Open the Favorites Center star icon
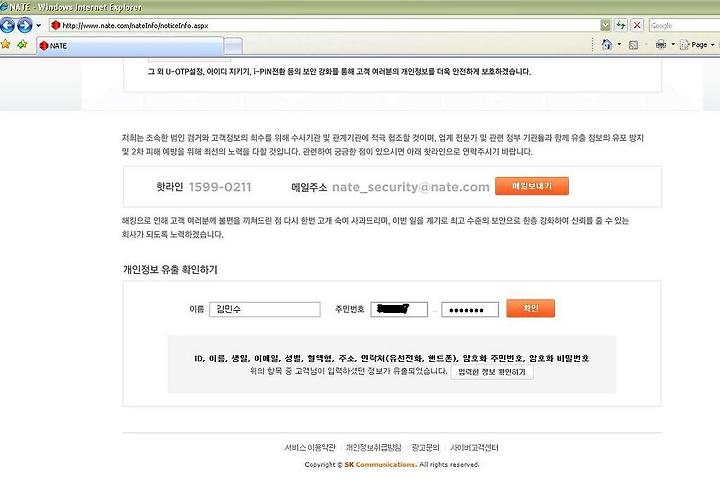 click(x=6, y=45)
